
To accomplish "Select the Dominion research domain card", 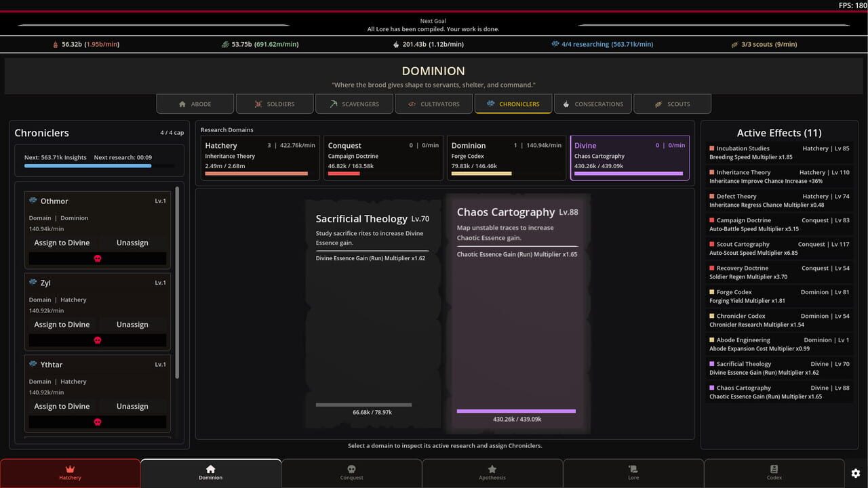I will [x=507, y=158].
